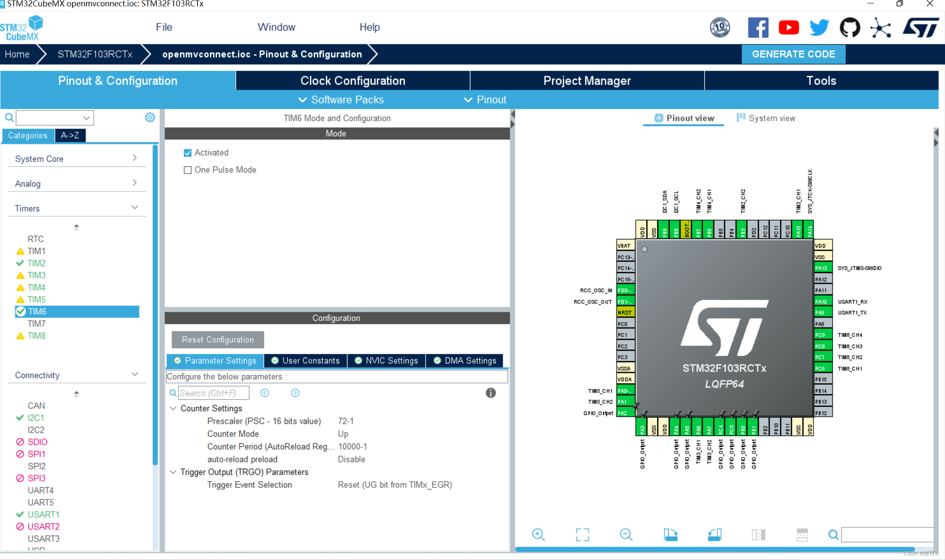Screen dimensions: 945x560
Task: Select I2C1 in connectivity list
Action: pos(36,417)
